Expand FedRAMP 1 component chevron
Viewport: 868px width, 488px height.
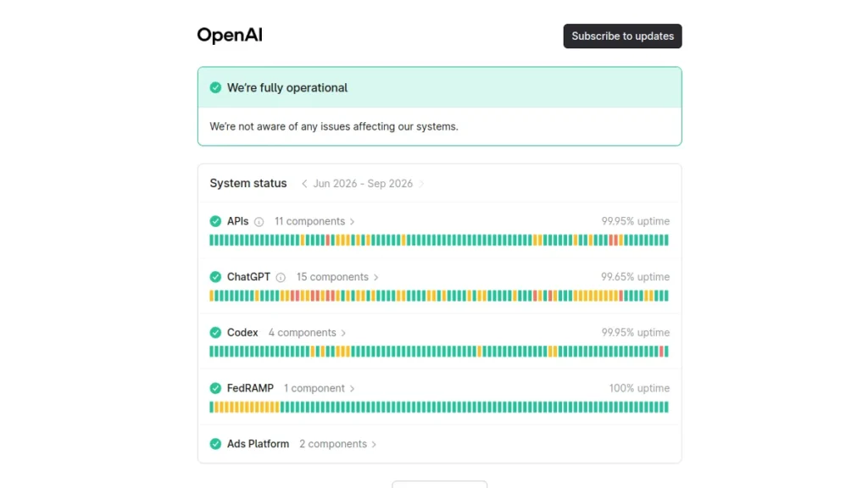click(352, 389)
